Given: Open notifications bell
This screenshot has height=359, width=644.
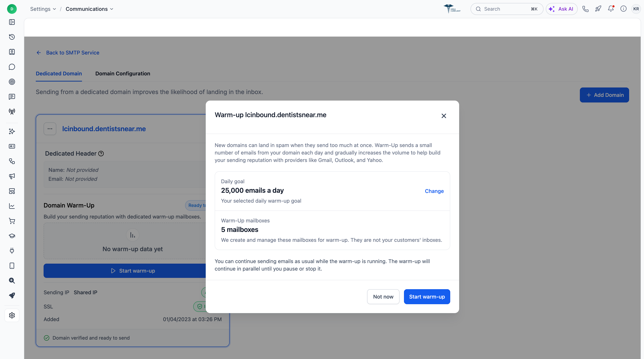Looking at the screenshot, I should coord(611,9).
